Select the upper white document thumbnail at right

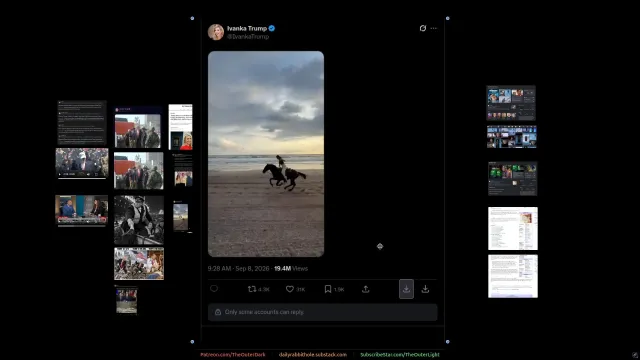coord(513,229)
